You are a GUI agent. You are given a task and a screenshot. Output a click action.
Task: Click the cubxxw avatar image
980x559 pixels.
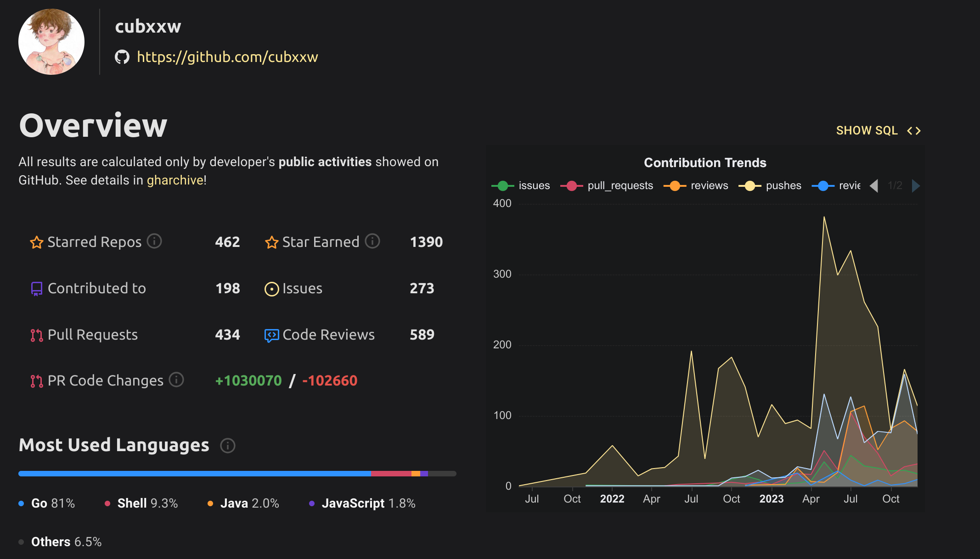pyautogui.click(x=51, y=42)
